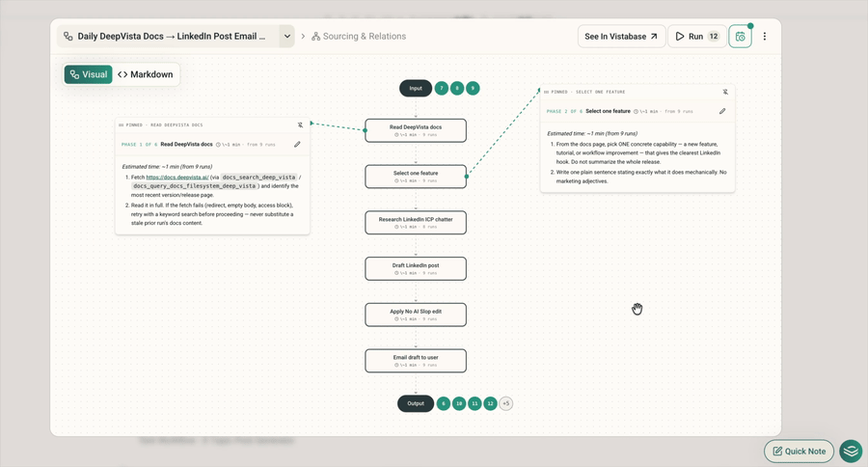The height and width of the screenshot is (467, 868).
Task: Click drag handle of Select one feature card
Action: click(x=546, y=92)
